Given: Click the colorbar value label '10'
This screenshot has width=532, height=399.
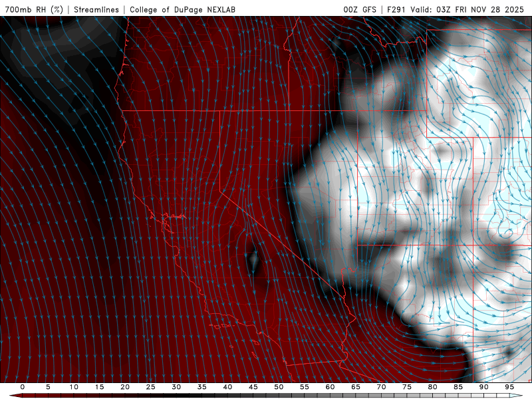Looking at the screenshot, I should pyautogui.click(x=74, y=387).
